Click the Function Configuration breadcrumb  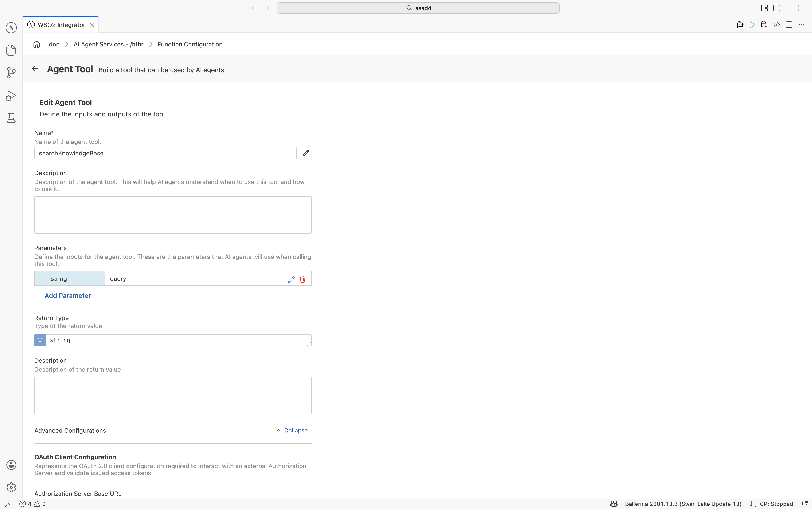click(x=190, y=44)
